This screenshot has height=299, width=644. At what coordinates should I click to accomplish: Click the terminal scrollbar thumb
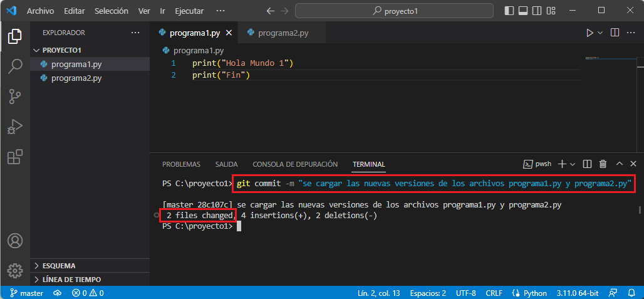click(x=640, y=209)
